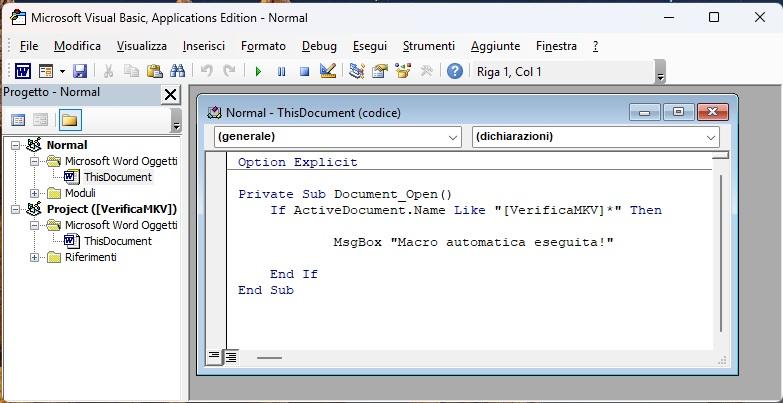The height and width of the screenshot is (403, 783).
Task: Click the Paste clipboard icon
Action: pos(154,71)
